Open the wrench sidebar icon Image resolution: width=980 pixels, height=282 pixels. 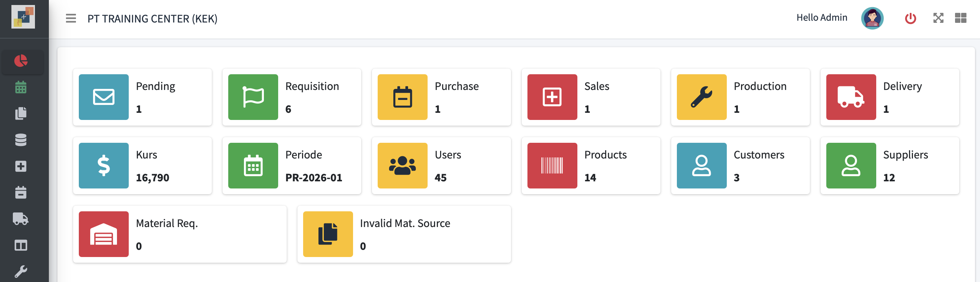pos(21,271)
